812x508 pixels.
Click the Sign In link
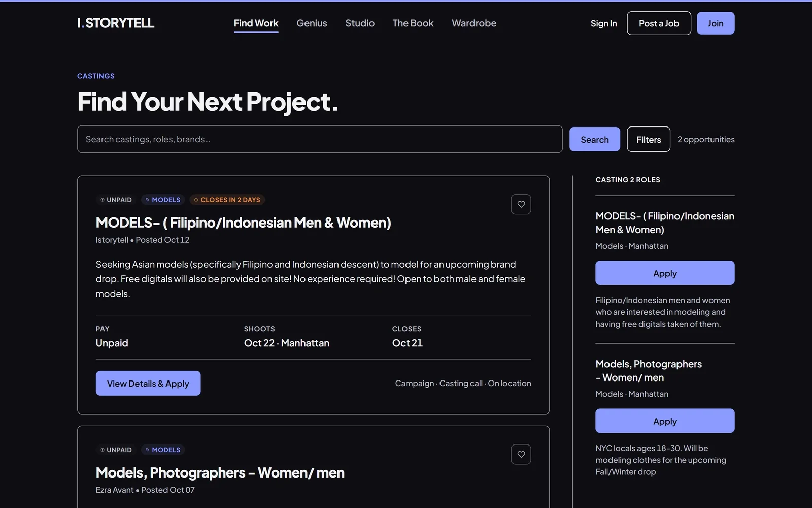[x=603, y=23]
